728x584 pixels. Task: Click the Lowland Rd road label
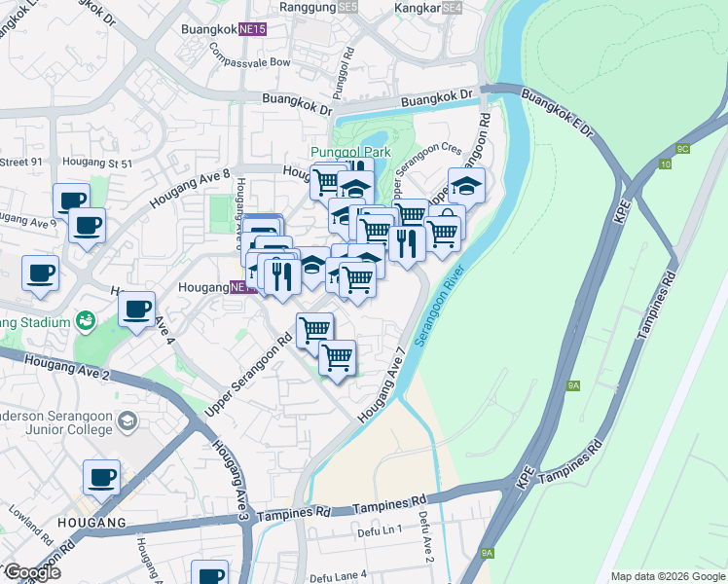click(x=30, y=525)
